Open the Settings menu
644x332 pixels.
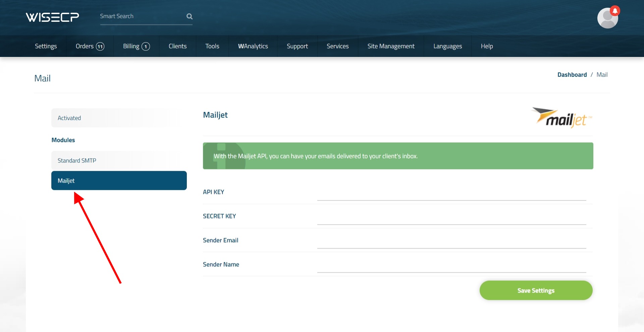point(46,46)
